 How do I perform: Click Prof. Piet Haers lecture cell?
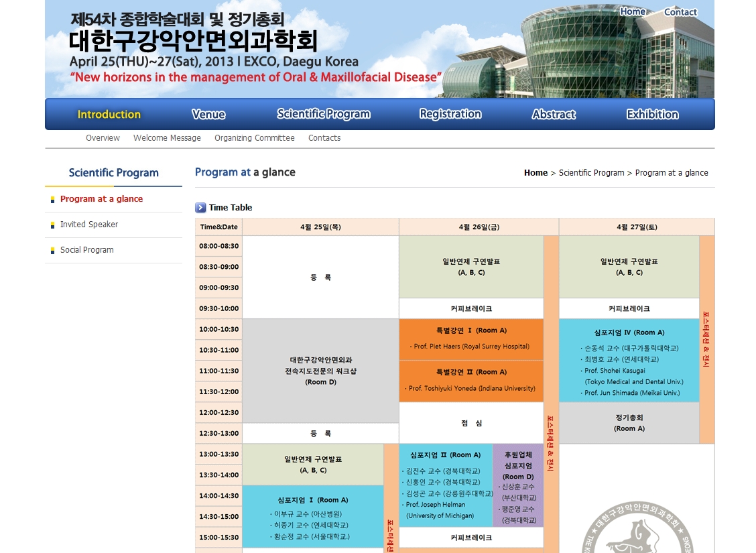tap(471, 339)
